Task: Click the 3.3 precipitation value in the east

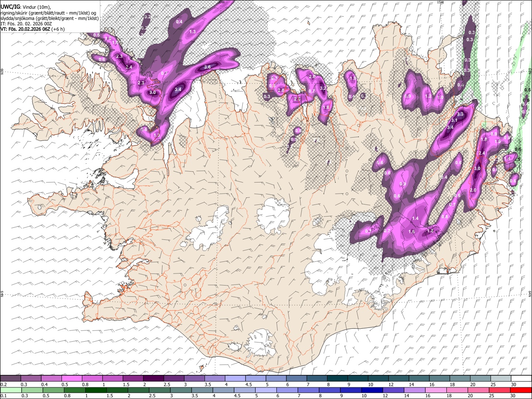Action: point(460,114)
